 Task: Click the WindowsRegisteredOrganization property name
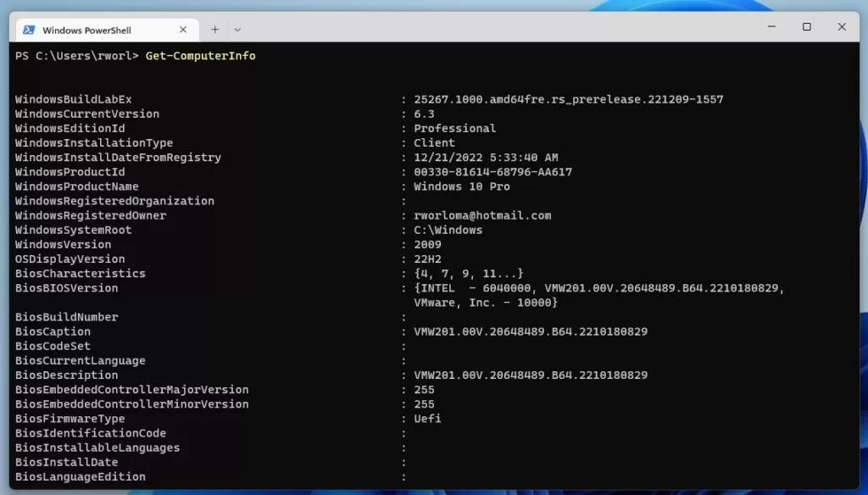coord(114,201)
